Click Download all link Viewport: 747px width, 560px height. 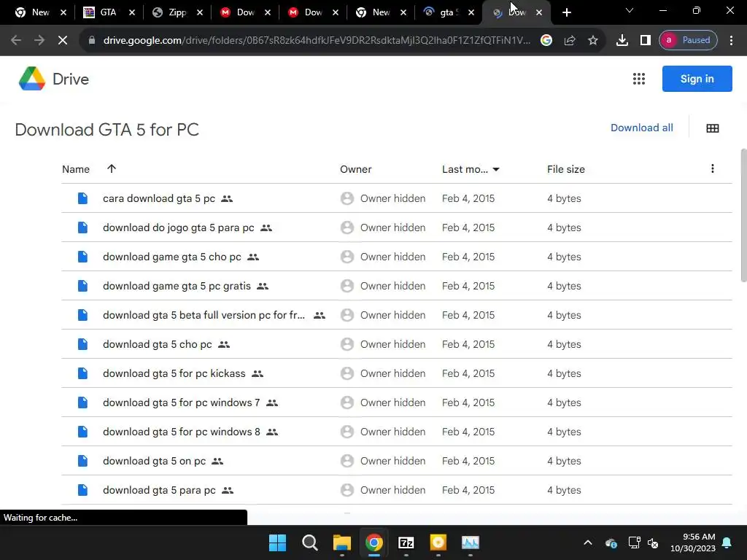[642, 128]
